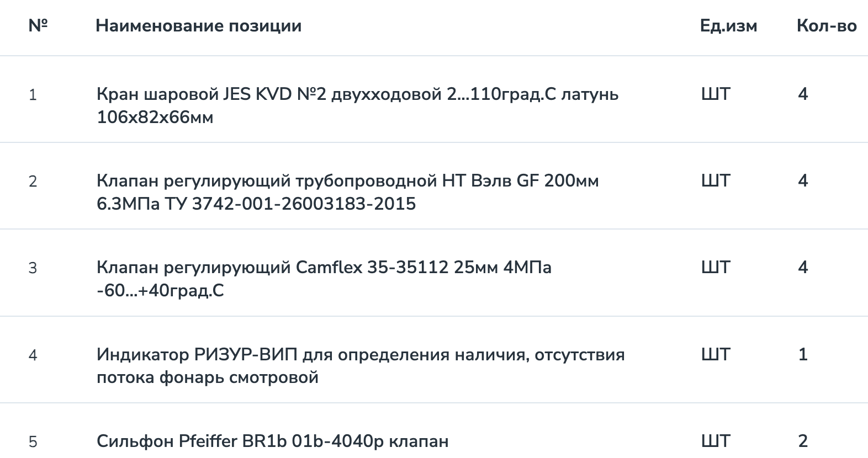The height and width of the screenshot is (458, 868).
Task: Click row number 3 cell
Action: [33, 268]
